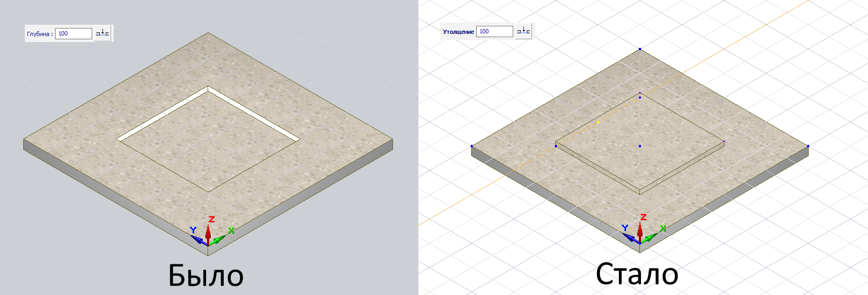Click the Стало caption text
The height and width of the screenshot is (295, 868).
point(637,274)
